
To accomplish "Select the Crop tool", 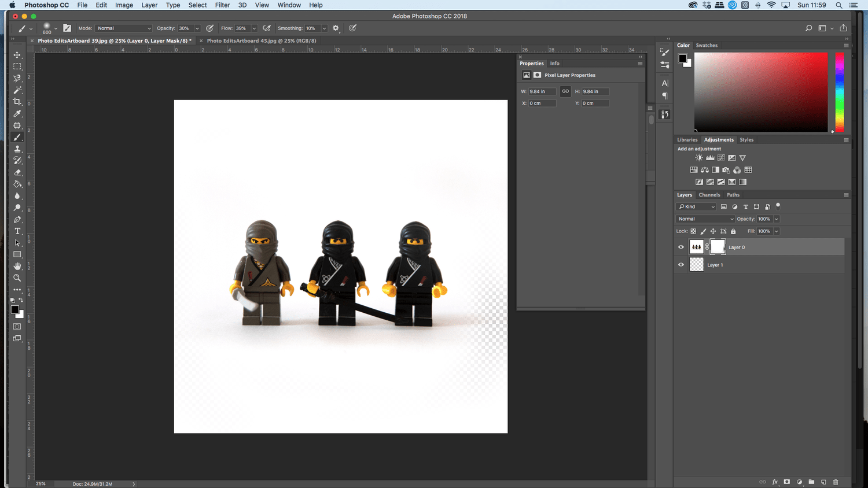I will (17, 102).
